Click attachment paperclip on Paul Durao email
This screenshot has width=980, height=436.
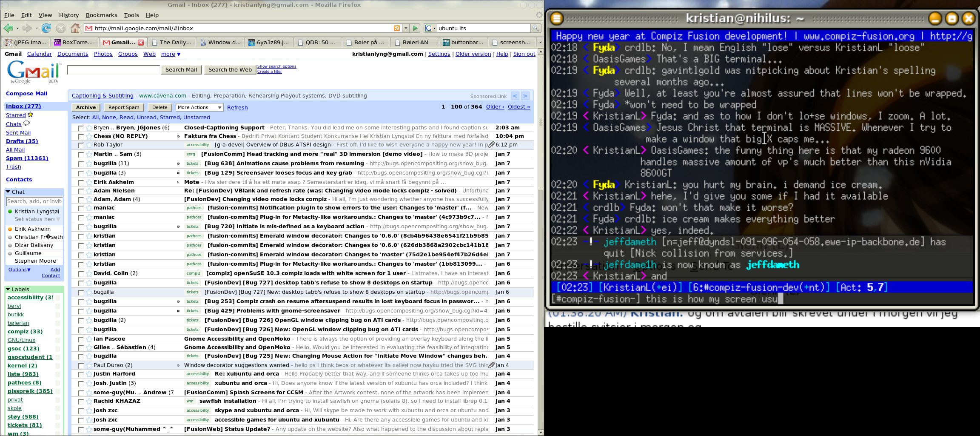pyautogui.click(x=491, y=365)
